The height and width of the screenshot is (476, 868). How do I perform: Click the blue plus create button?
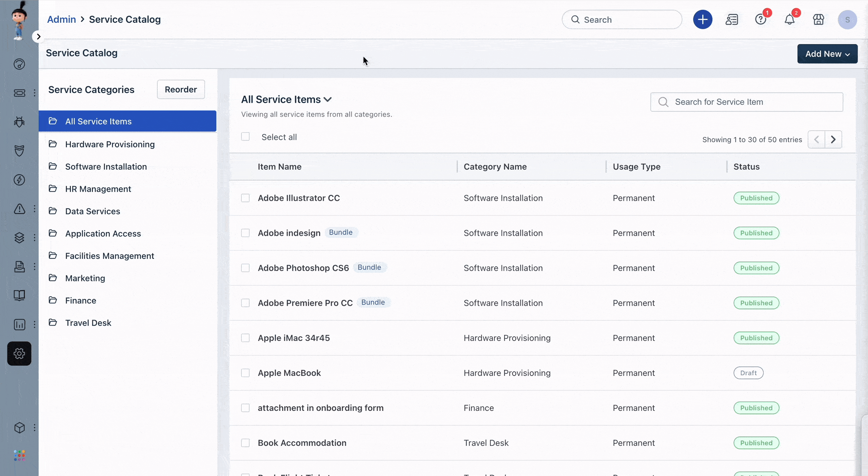tap(703, 20)
